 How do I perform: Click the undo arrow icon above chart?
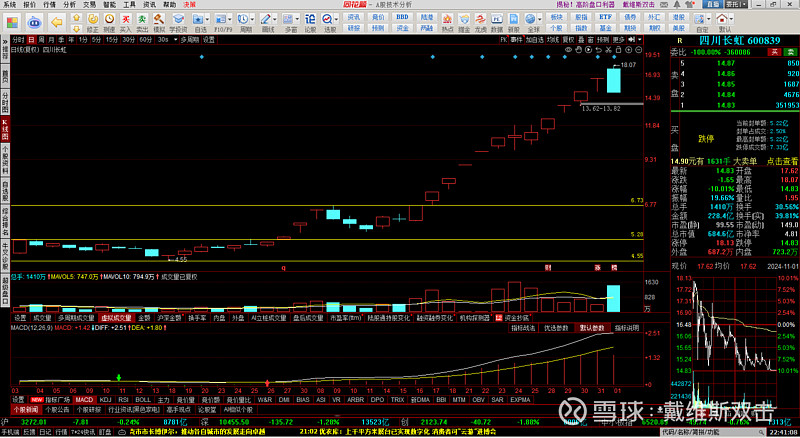pos(598,50)
